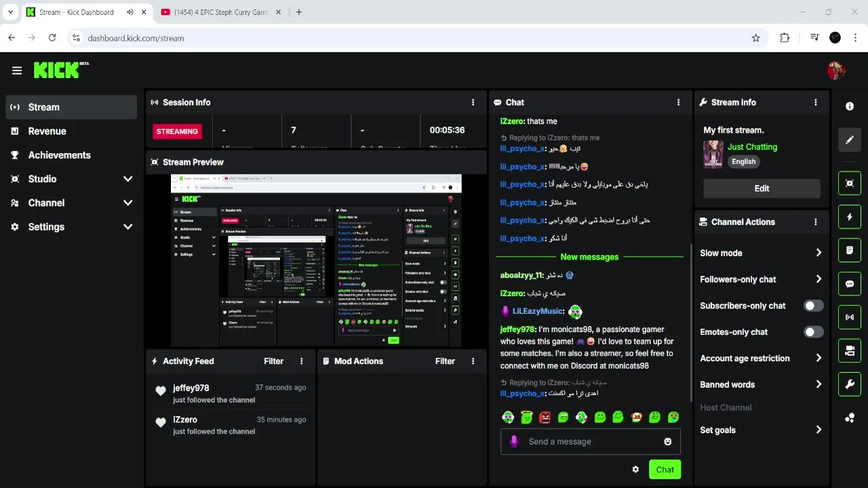Toggle the stream preview widget icon in right toolbar

point(850,183)
